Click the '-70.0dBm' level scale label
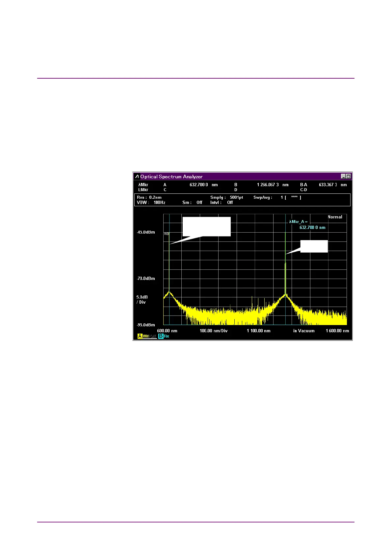Image resolution: width=392 pixels, height=554 pixels. (x=146, y=279)
